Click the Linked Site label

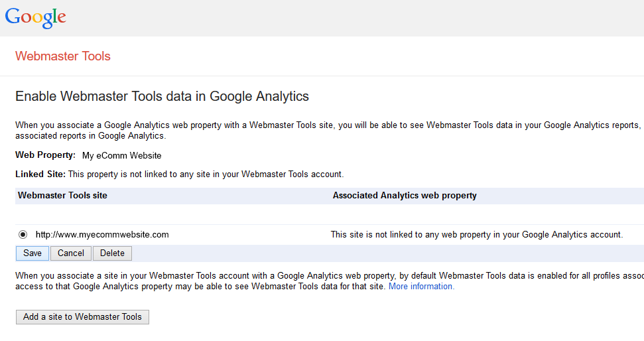pos(40,174)
